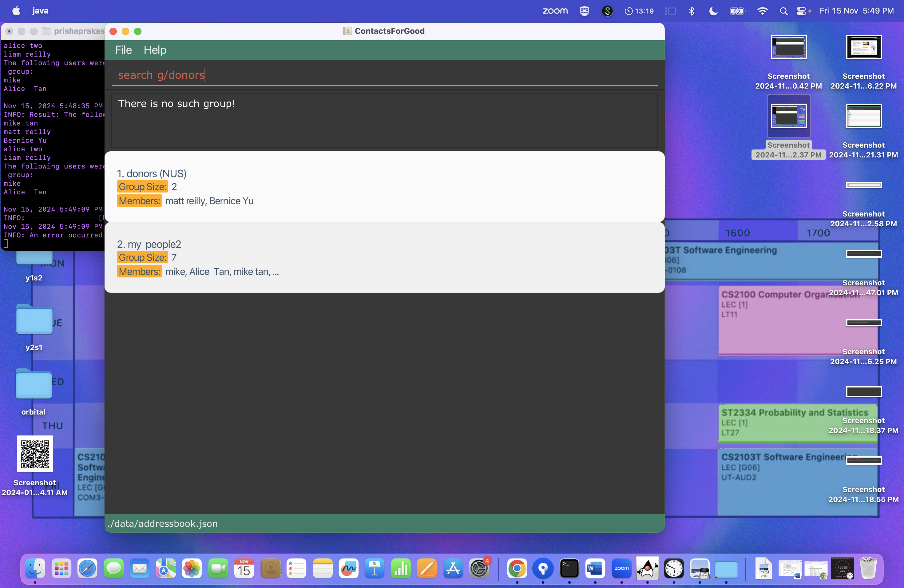The width and height of the screenshot is (904, 588).
Task: Open Control Center in menu bar
Action: (801, 11)
